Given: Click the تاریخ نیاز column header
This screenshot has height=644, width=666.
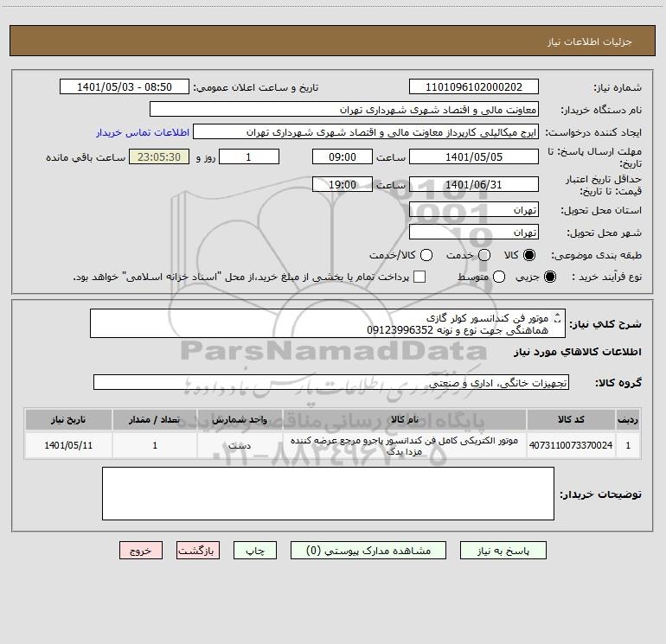Looking at the screenshot, I should click(68, 419).
